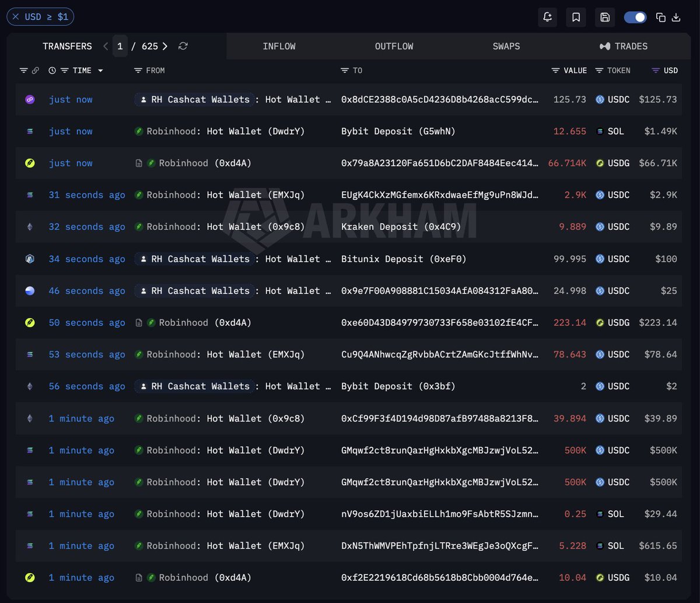Viewport: 700px width, 603px height.
Task: Click the copy icon at top right
Action: pos(661,17)
